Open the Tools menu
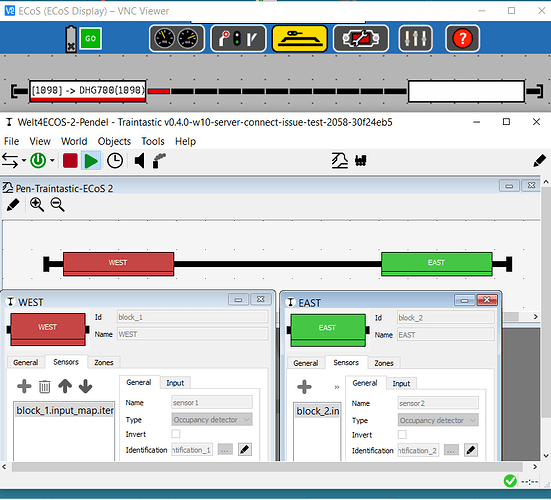Viewport: 551px width, 500px height. pyautogui.click(x=153, y=141)
